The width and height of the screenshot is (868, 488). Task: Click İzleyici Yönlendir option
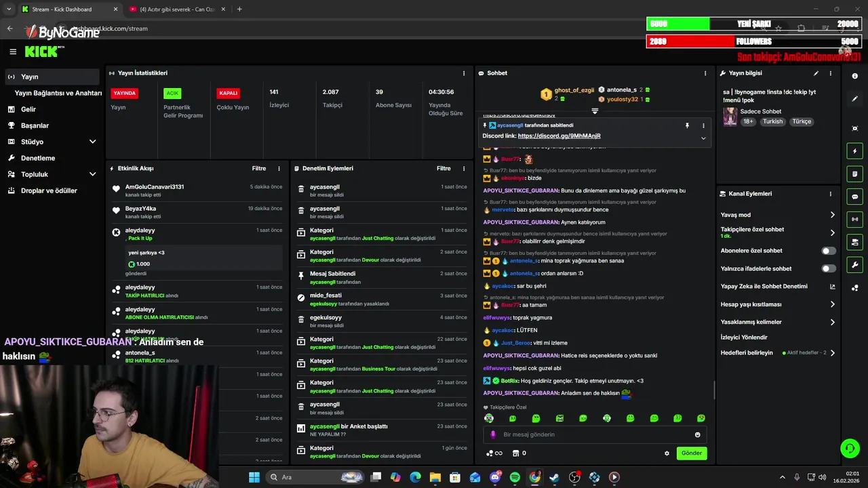point(744,337)
